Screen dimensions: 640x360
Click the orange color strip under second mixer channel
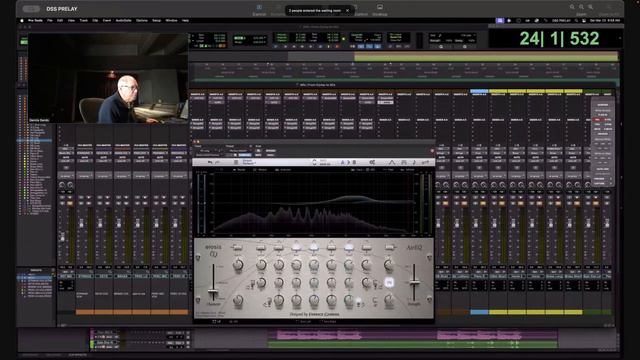coord(85,312)
